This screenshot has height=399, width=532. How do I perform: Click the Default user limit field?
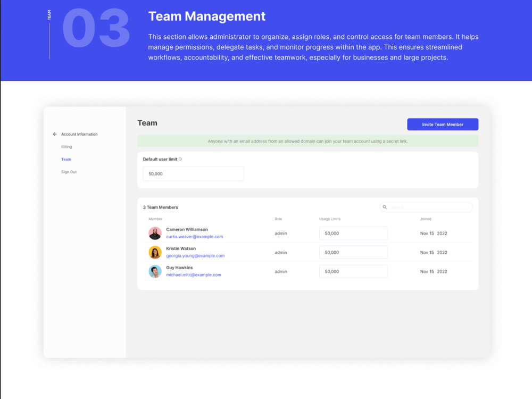click(x=193, y=174)
